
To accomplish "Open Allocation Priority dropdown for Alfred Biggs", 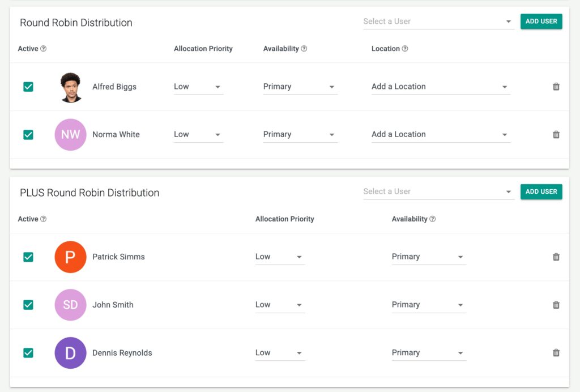I will (198, 87).
